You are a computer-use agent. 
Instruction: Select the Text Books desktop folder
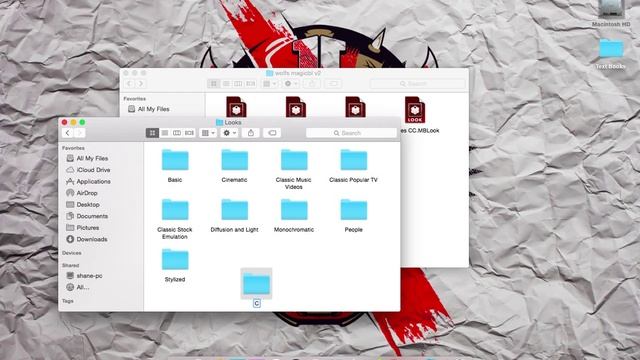pyautogui.click(x=611, y=48)
